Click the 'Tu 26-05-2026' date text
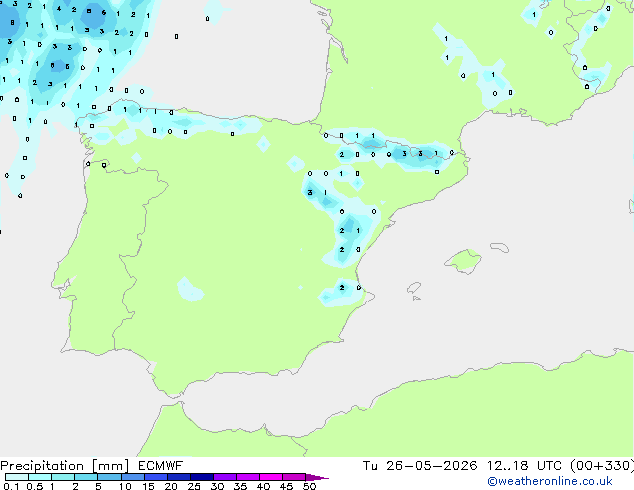The height and width of the screenshot is (490, 634). click(x=420, y=466)
